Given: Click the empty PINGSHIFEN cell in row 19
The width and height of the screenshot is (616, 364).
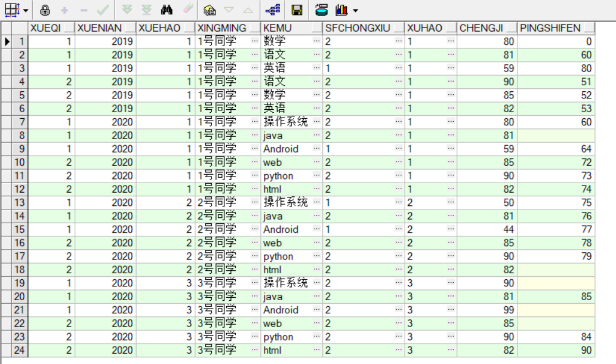Looking at the screenshot, I should (556, 283).
